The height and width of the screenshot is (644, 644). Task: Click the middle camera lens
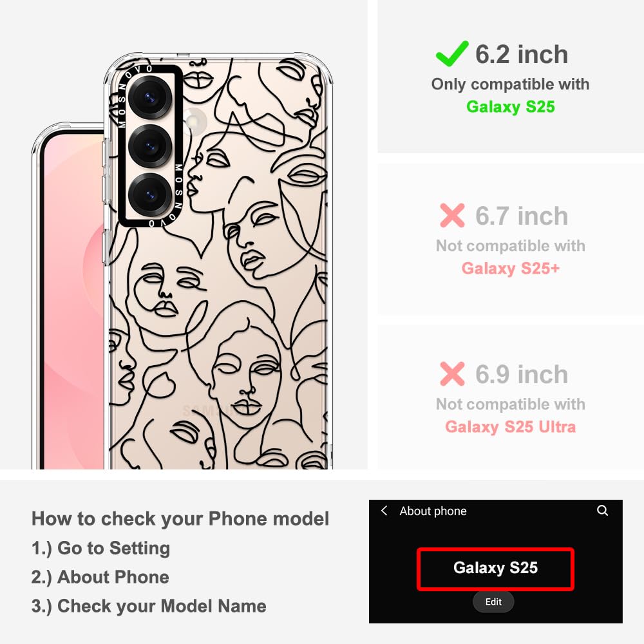click(149, 146)
